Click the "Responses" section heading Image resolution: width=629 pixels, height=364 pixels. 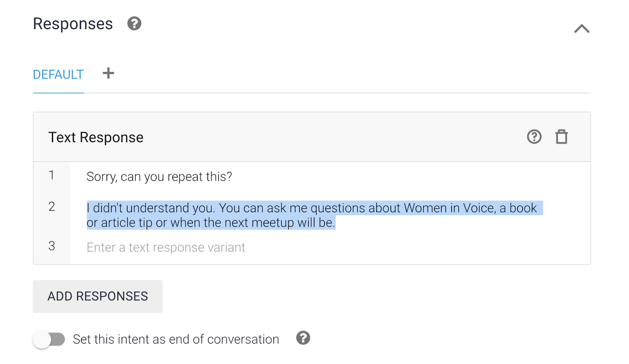(x=73, y=24)
